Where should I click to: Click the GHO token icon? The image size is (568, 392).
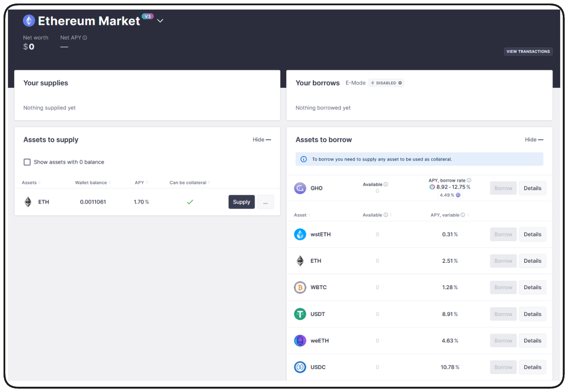(300, 188)
